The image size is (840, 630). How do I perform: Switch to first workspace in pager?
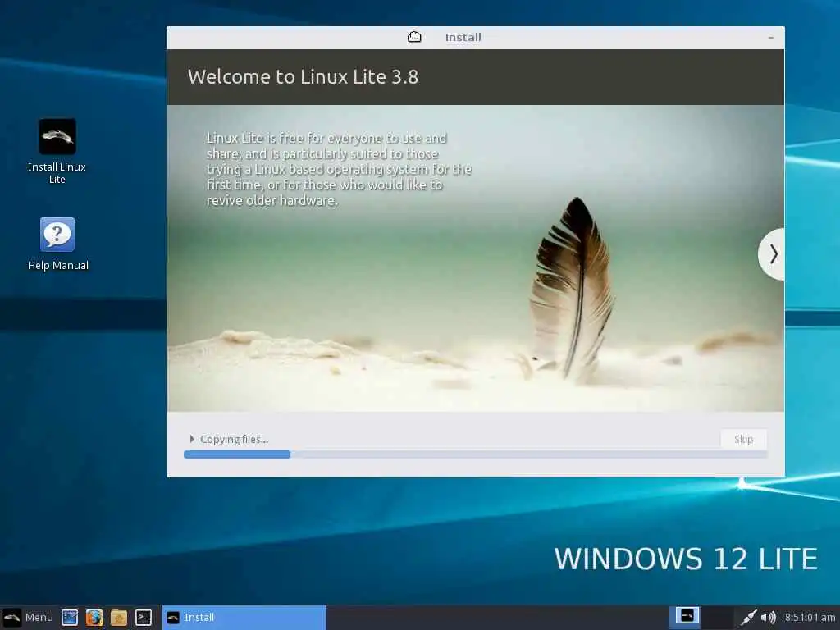tap(685, 617)
